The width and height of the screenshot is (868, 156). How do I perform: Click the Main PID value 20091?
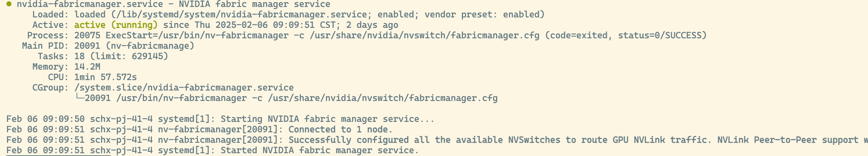[87, 46]
